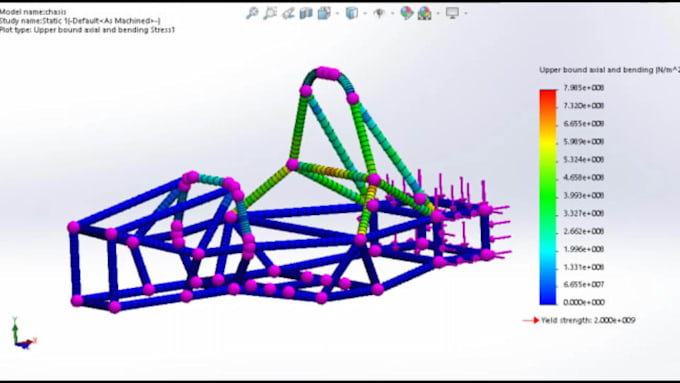
Task: Click the legend value 4.658e+008
Action: (x=584, y=177)
